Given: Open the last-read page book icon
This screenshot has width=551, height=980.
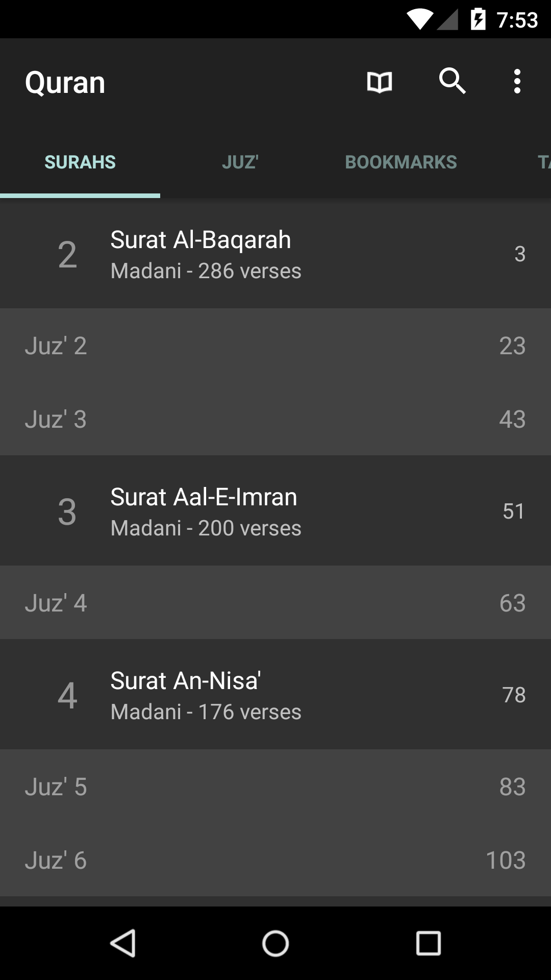Looking at the screenshot, I should pos(380,82).
